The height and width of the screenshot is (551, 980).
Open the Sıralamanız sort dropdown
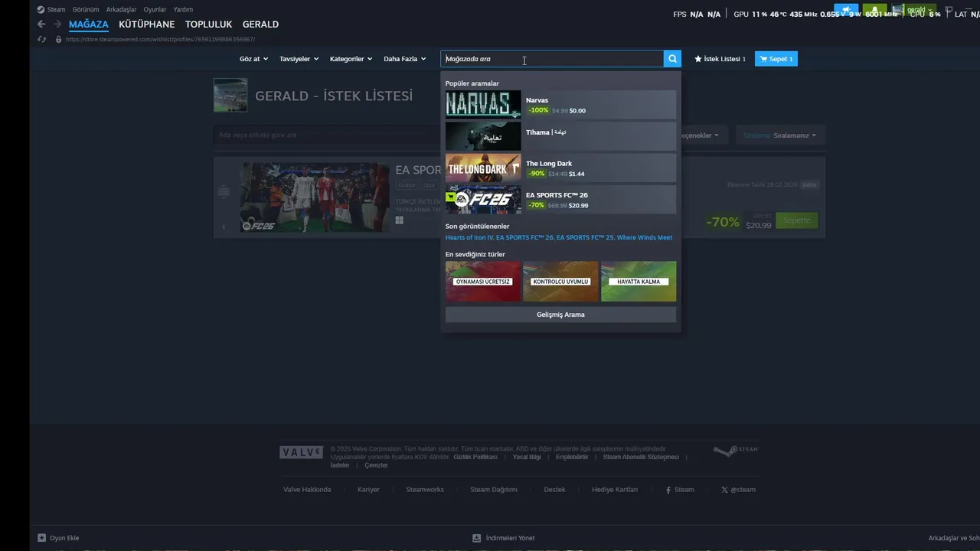coord(779,135)
